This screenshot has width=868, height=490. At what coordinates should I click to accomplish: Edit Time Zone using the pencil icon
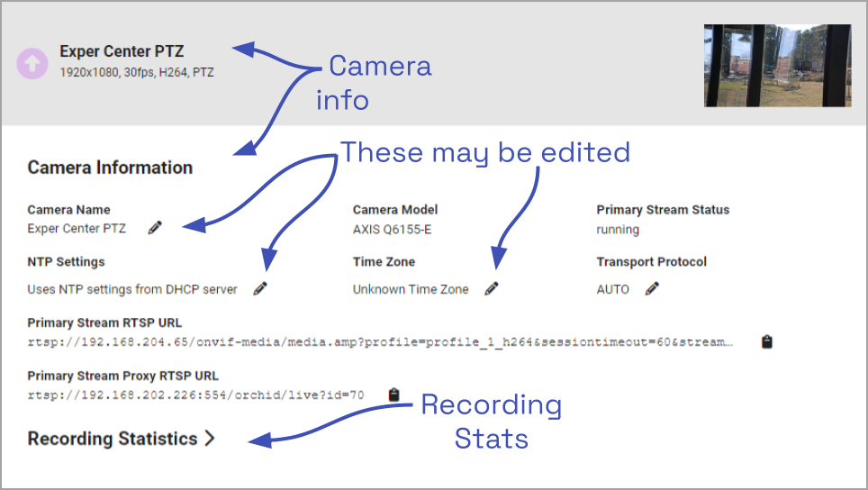[492, 288]
